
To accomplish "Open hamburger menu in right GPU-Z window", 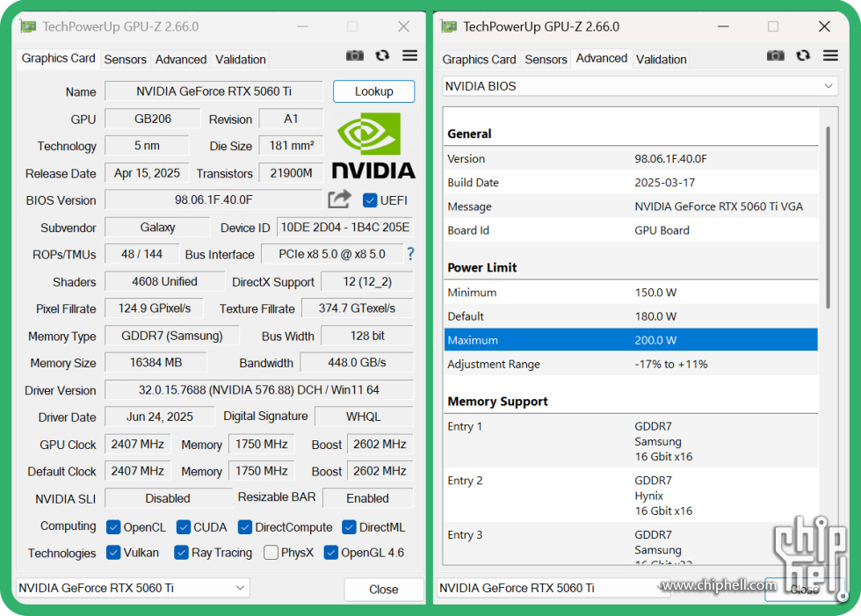I will pyautogui.click(x=830, y=55).
